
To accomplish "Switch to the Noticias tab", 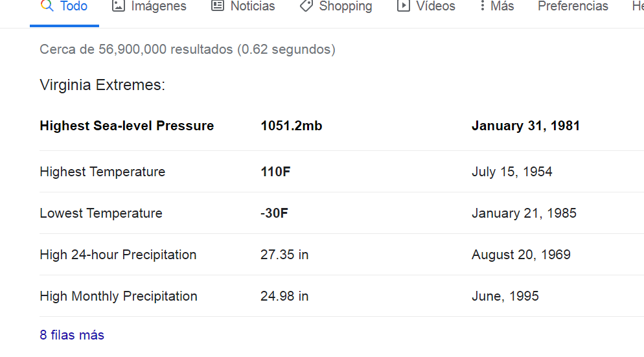I will [x=243, y=6].
